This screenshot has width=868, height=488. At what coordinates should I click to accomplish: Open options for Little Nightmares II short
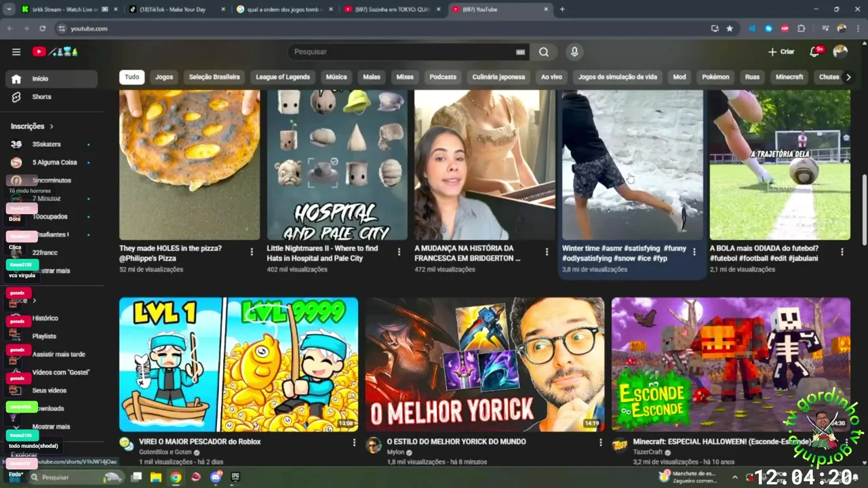[x=399, y=251]
